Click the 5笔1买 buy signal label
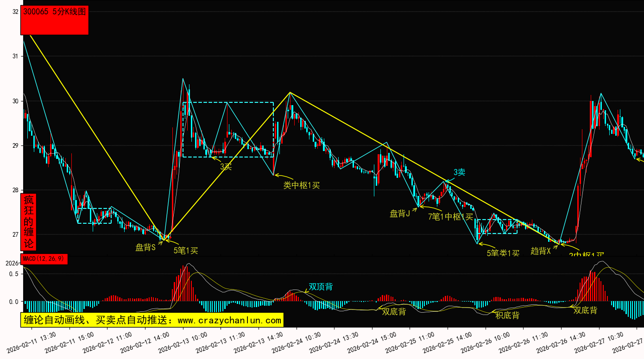Image resolution: width=644 pixels, height=359 pixels. point(186,251)
